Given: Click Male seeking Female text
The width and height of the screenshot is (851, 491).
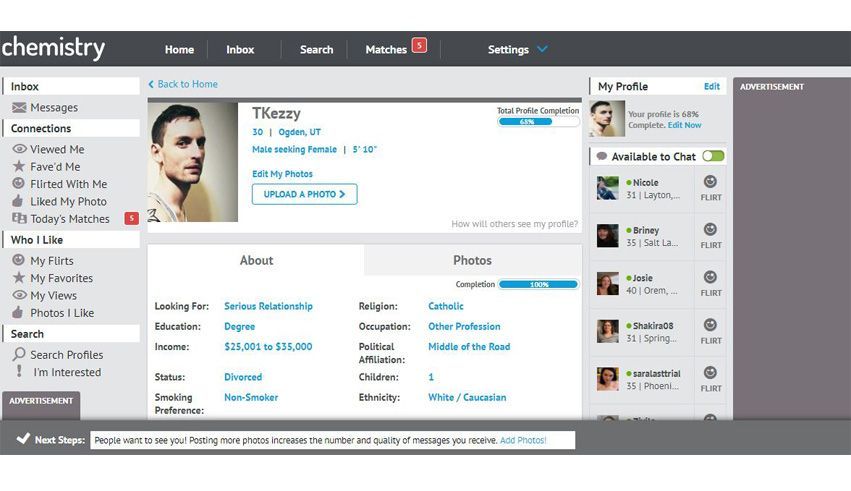Looking at the screenshot, I should point(294,149).
